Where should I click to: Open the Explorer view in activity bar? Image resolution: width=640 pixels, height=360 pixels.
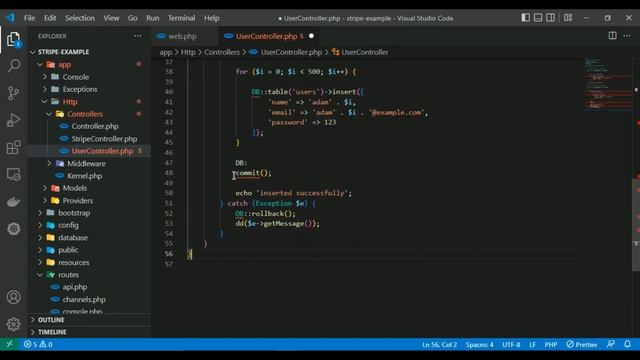pyautogui.click(x=13, y=40)
